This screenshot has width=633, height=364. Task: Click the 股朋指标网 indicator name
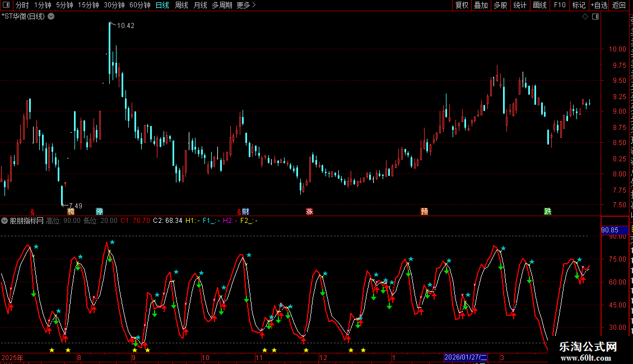click(x=27, y=221)
